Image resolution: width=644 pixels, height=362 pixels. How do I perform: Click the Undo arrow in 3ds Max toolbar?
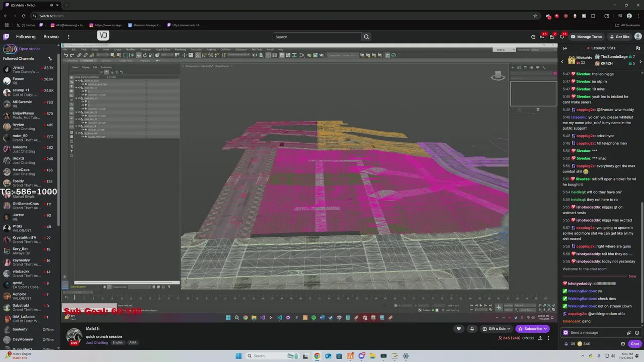click(x=66, y=55)
